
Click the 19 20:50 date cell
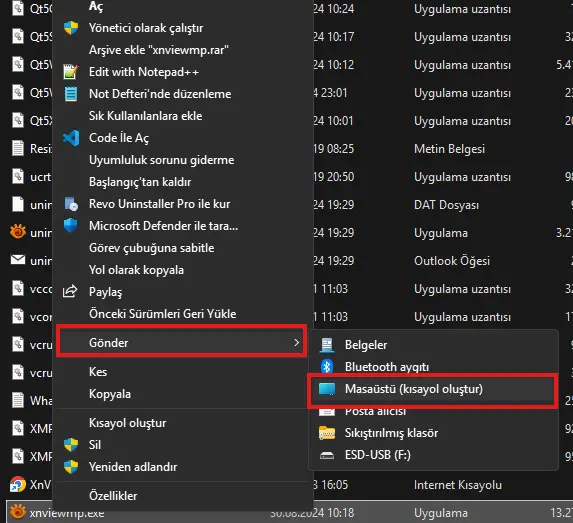coord(334,177)
